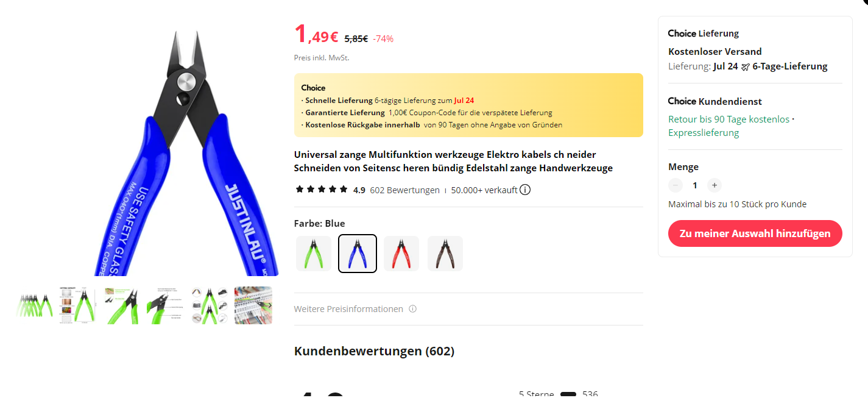868x409 pixels.
Task: Increase quantity with the plus button
Action: (715, 185)
